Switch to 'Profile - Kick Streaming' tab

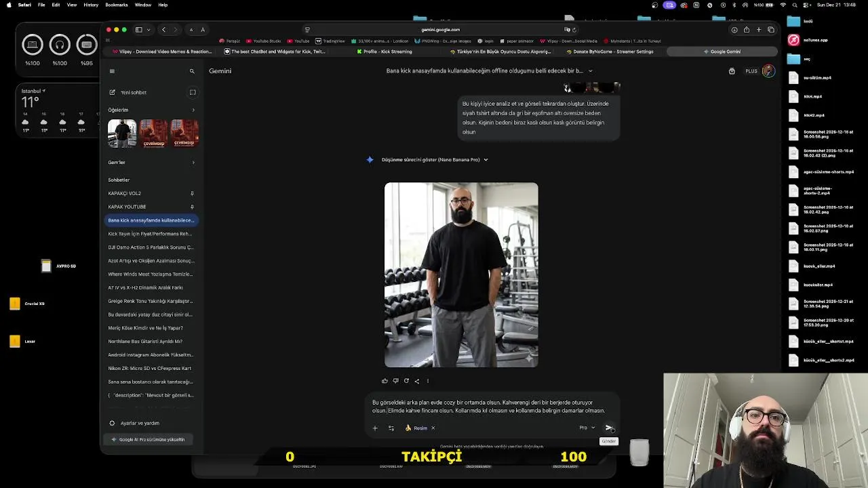point(384,52)
